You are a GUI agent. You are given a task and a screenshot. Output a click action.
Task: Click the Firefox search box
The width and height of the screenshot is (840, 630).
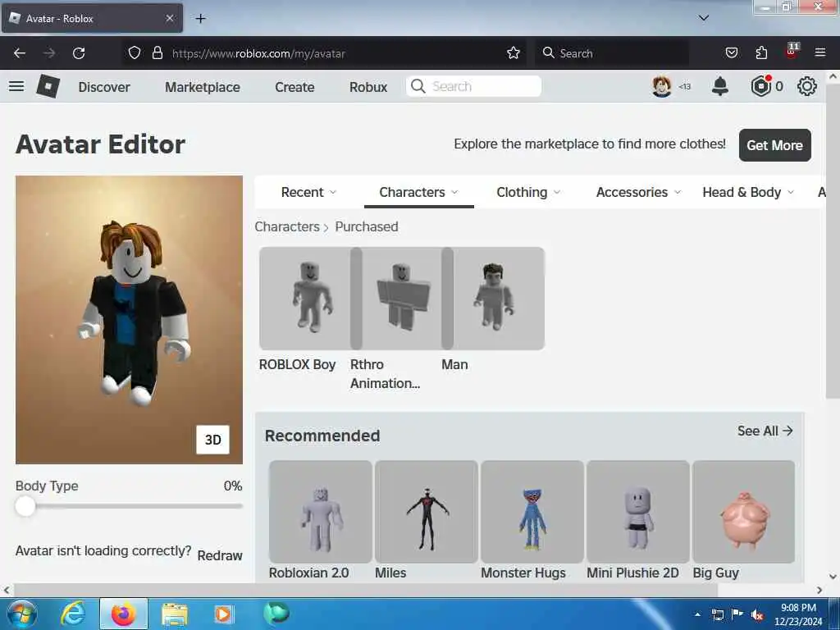pyautogui.click(x=611, y=53)
